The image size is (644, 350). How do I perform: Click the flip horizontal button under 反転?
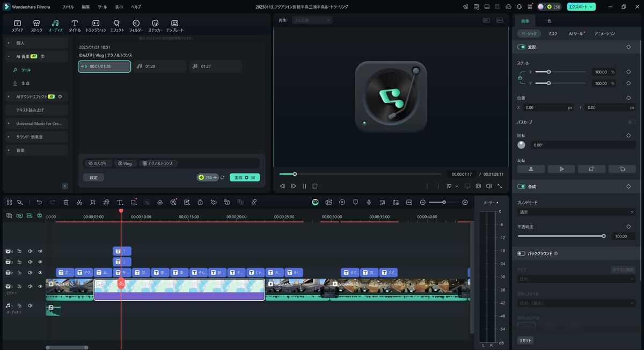point(531,169)
